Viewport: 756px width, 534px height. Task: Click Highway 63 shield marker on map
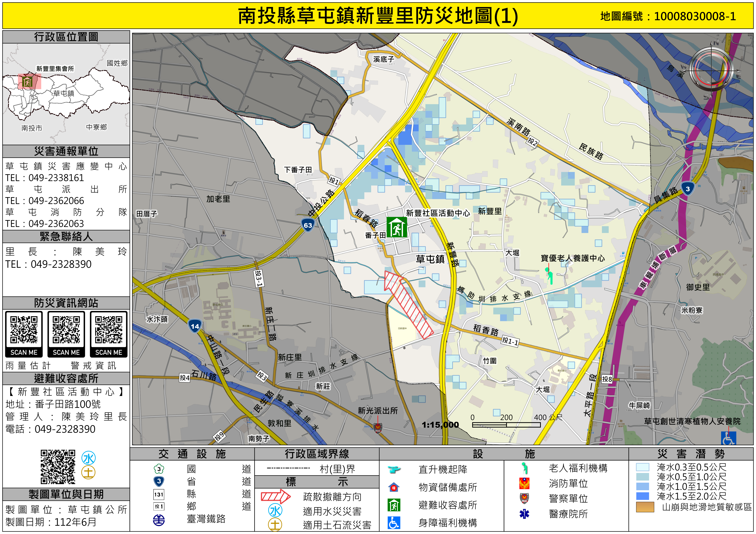tap(308, 225)
